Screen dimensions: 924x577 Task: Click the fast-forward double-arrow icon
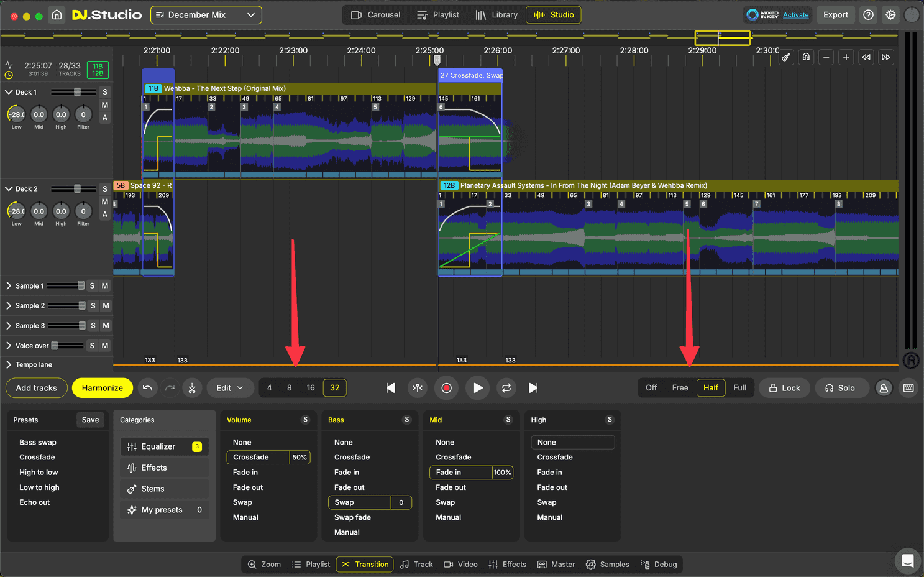886,57
